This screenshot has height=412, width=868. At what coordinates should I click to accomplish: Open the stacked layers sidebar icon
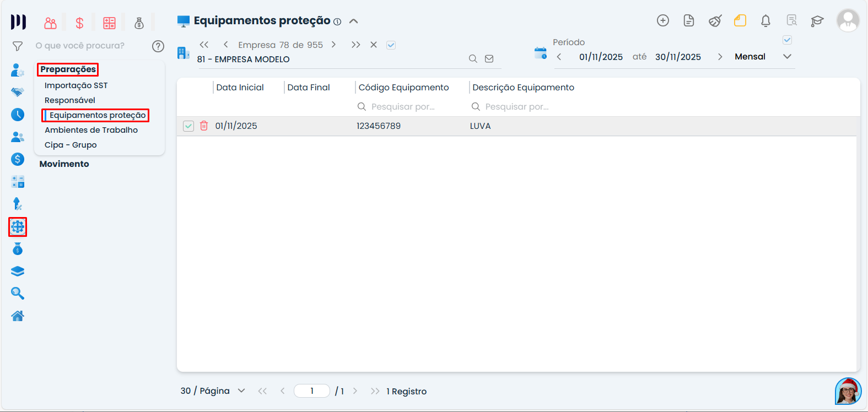click(18, 272)
